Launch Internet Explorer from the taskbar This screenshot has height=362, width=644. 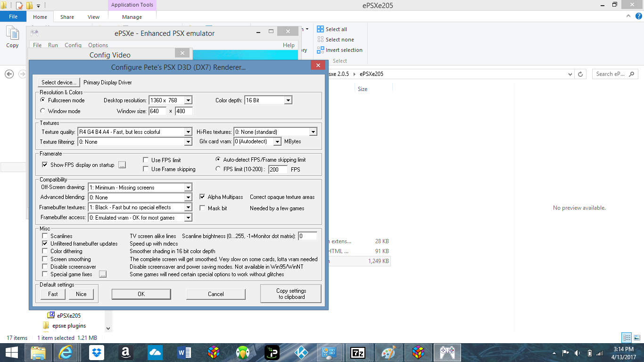(65, 352)
